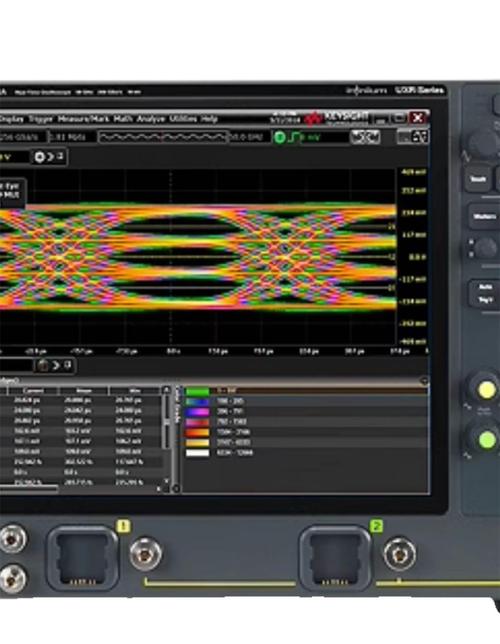
Task: Open channel settings gear above the waveform
Action: (x=39, y=157)
